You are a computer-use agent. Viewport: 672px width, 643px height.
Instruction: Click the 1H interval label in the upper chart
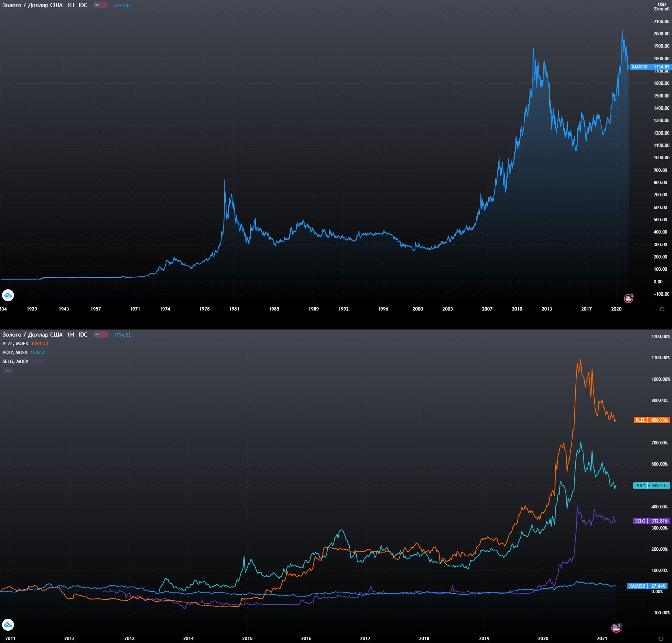(x=71, y=5)
